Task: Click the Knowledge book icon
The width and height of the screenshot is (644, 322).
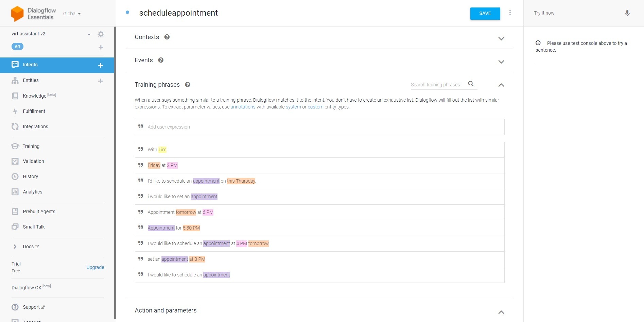Action: [15, 96]
